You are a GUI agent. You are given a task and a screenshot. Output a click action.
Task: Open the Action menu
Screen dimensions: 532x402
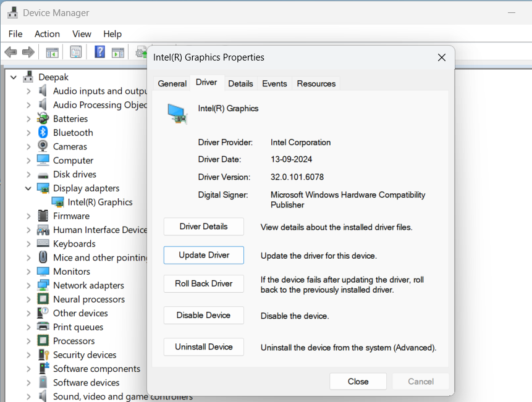pos(47,34)
